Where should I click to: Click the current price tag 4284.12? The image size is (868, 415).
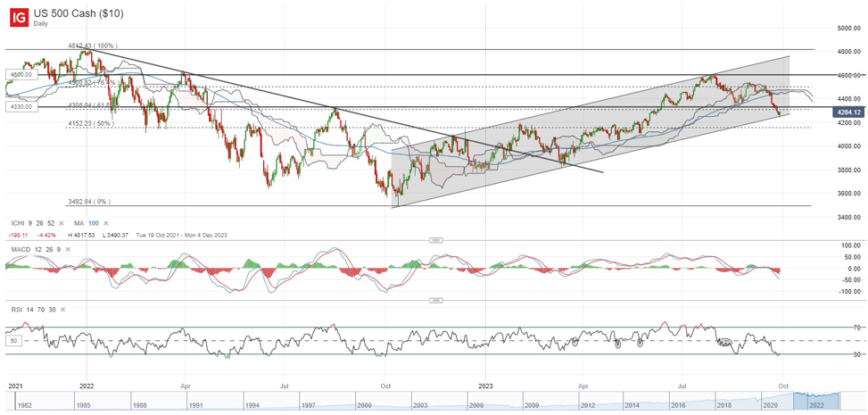tap(847, 113)
